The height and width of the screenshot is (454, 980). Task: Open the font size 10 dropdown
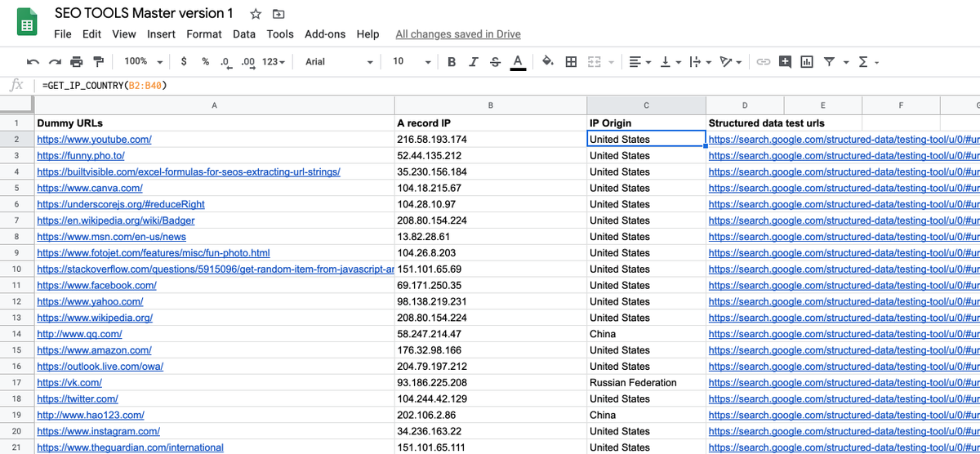pyautogui.click(x=411, y=61)
